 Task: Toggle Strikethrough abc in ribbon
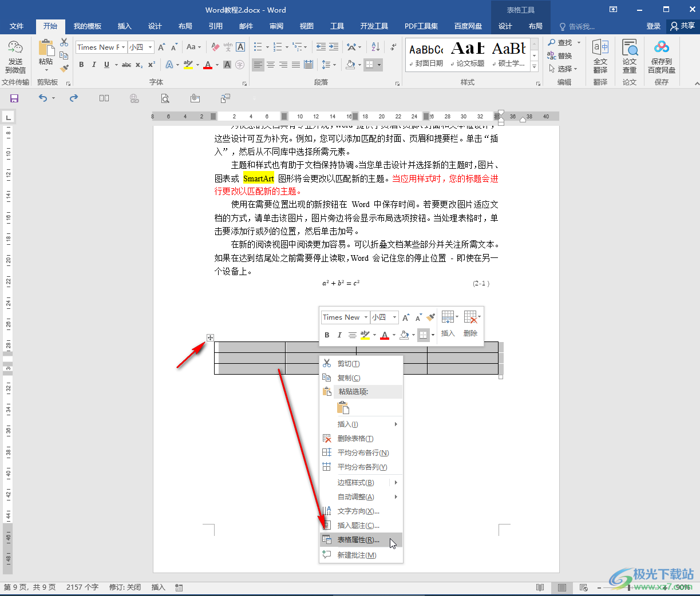pyautogui.click(x=126, y=65)
